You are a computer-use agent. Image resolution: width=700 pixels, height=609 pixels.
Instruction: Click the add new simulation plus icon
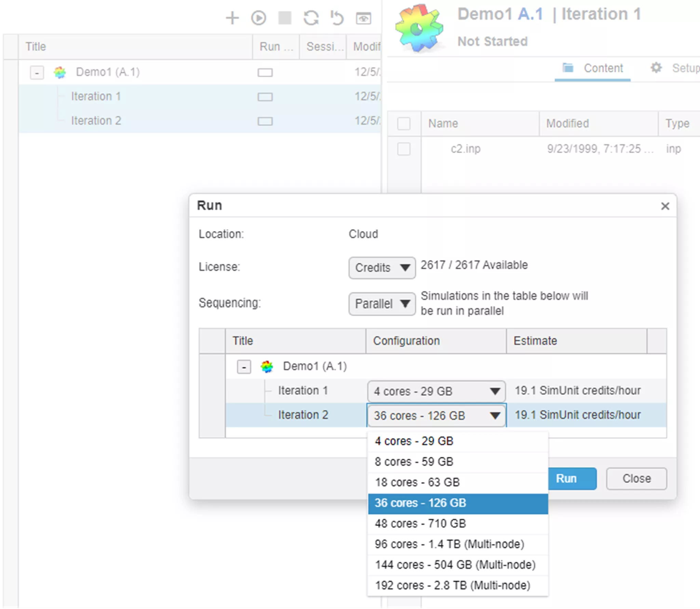232,18
